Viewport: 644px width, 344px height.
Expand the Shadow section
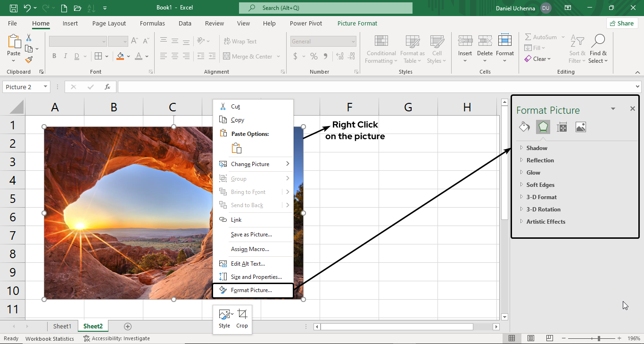(x=537, y=148)
